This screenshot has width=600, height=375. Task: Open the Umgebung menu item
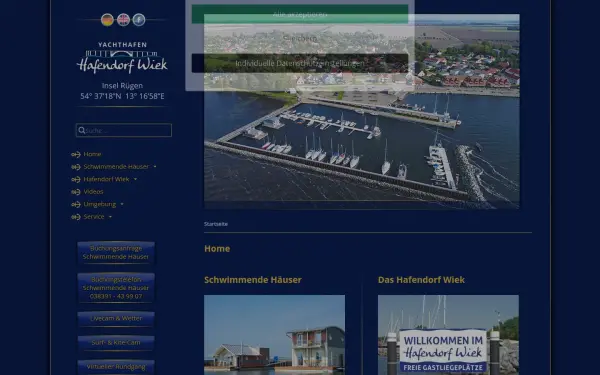[x=99, y=204]
